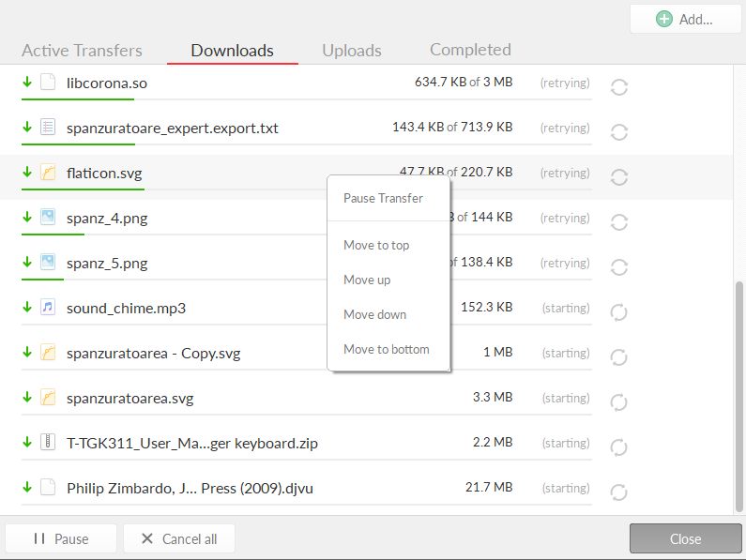
Task: Click the music file icon for sound_chime.mp3
Action: [48, 308]
